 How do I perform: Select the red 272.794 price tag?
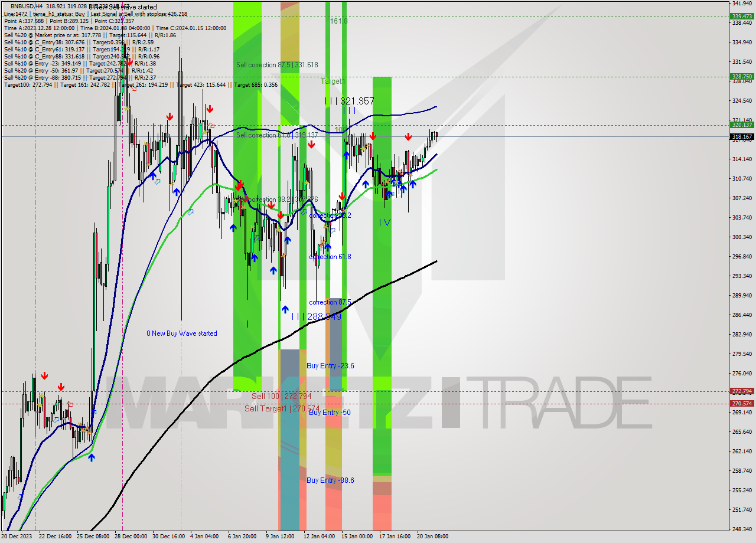[742, 391]
